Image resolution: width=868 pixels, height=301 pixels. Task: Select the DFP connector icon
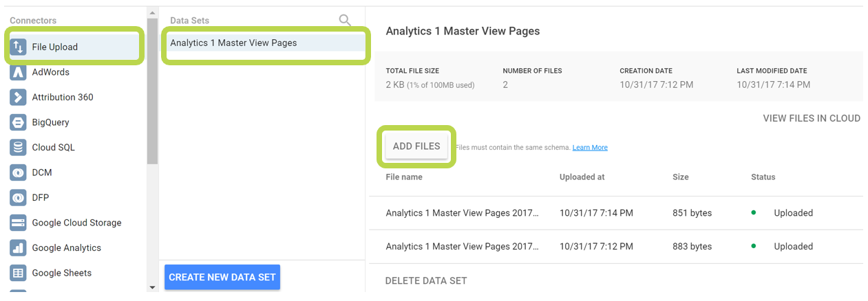pyautogui.click(x=18, y=197)
